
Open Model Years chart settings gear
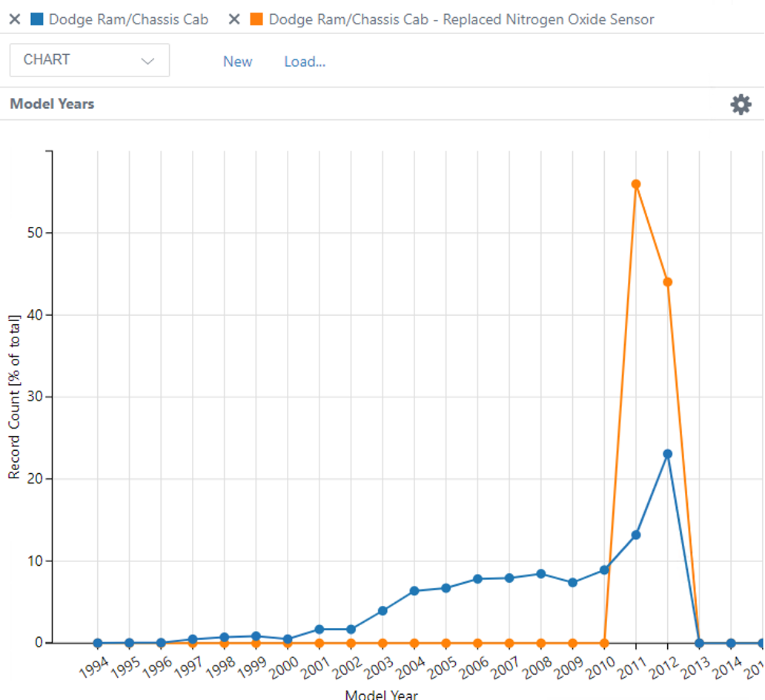(741, 105)
